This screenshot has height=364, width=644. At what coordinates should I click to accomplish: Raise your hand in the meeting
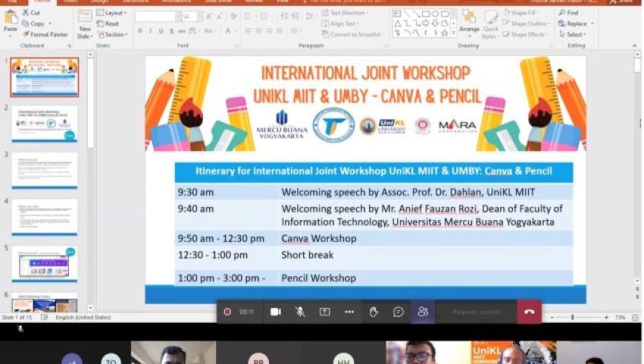(x=374, y=312)
